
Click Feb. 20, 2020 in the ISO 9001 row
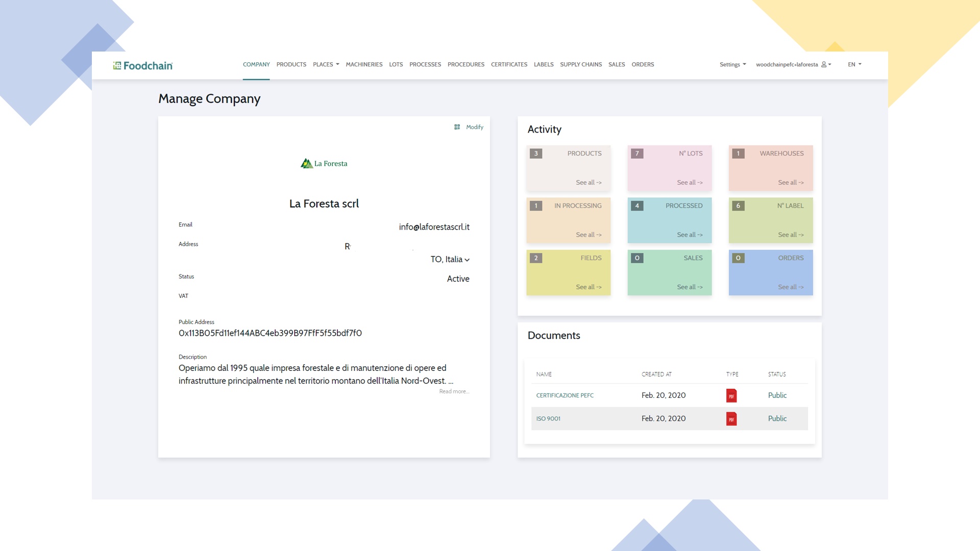pos(664,418)
